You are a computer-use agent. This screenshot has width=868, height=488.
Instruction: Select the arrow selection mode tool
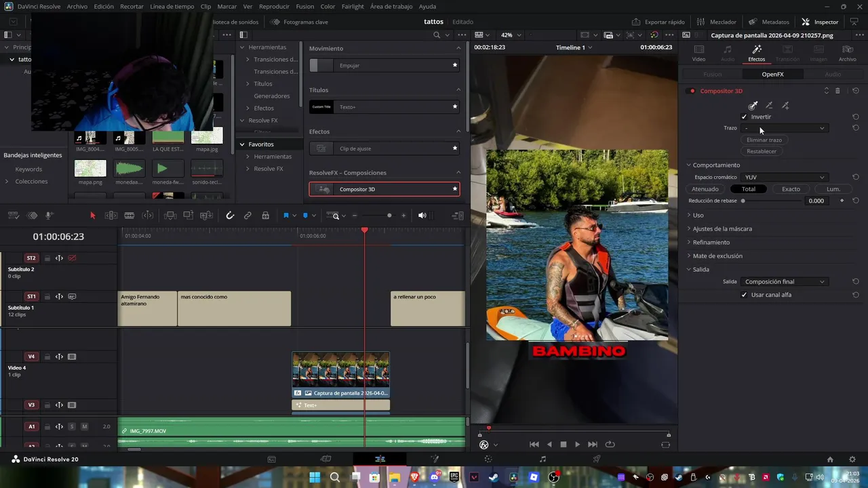[x=93, y=216]
